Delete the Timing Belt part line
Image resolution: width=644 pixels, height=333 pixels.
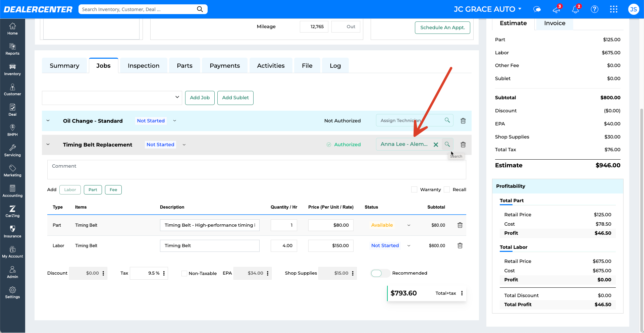tap(460, 225)
